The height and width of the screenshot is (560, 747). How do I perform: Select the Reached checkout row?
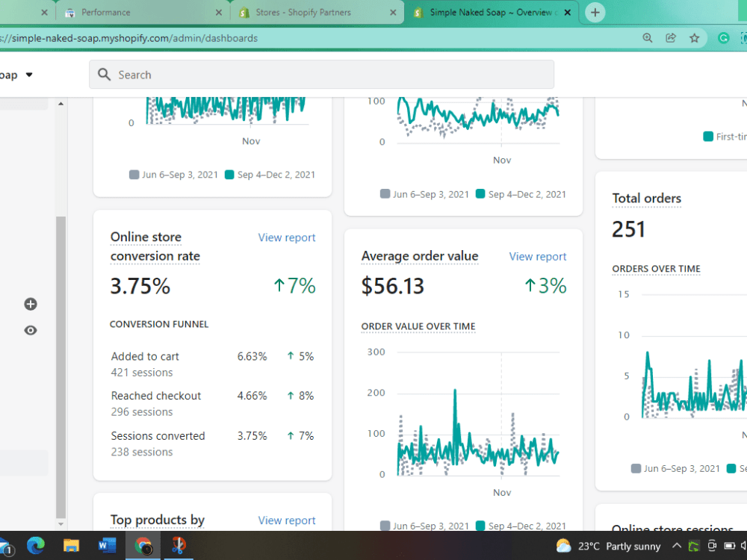point(212,404)
